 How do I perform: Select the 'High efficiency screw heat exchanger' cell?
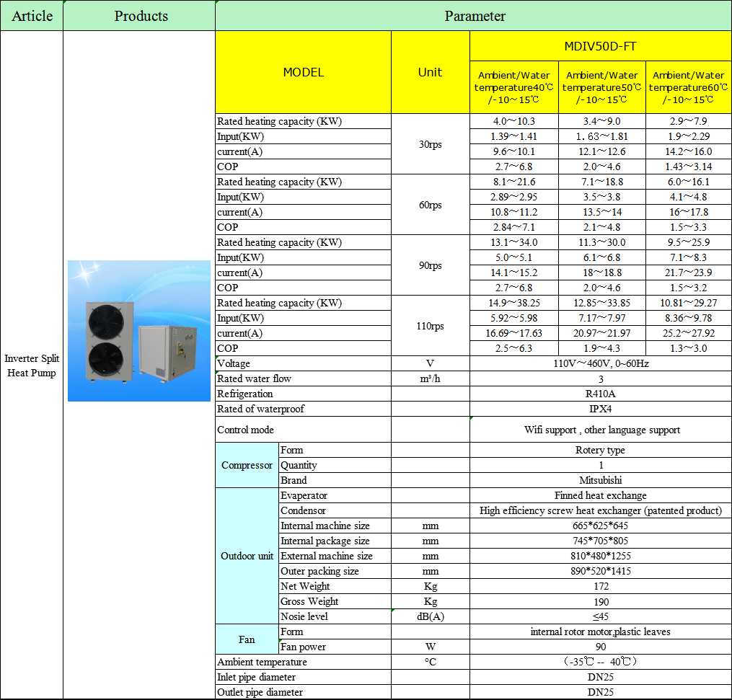coord(600,510)
